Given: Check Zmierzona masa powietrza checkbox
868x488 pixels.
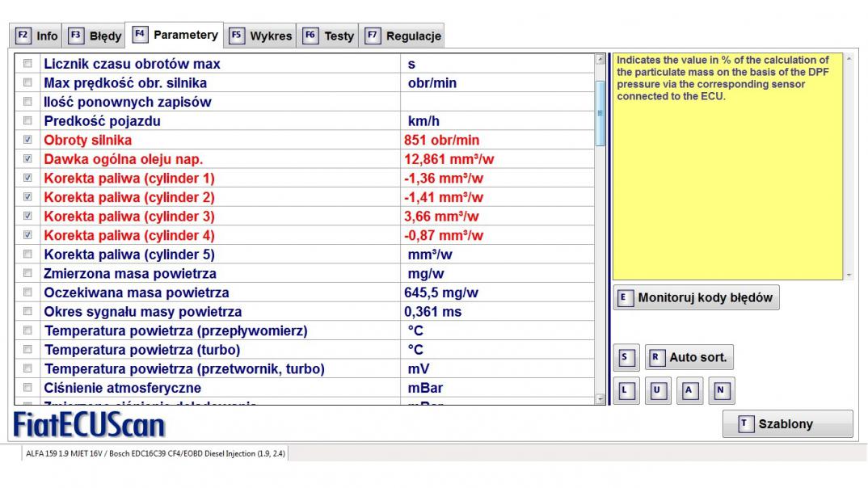Looking at the screenshot, I should 28,274.
